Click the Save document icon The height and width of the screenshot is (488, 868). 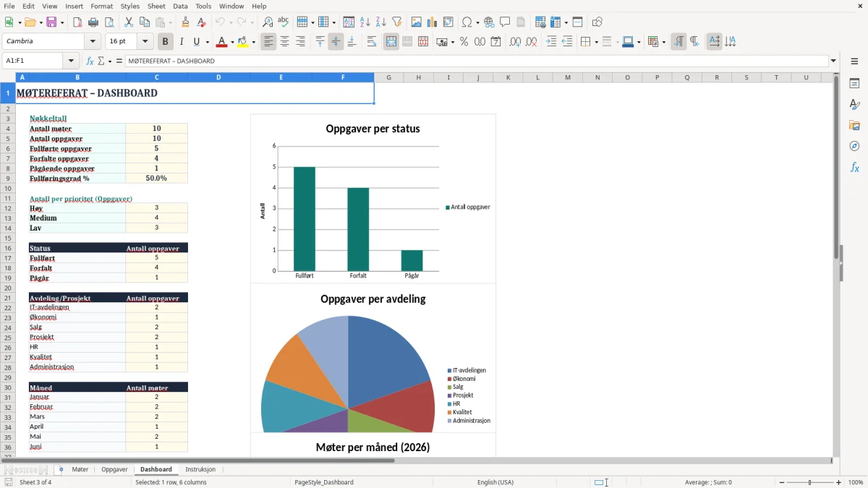click(x=51, y=22)
